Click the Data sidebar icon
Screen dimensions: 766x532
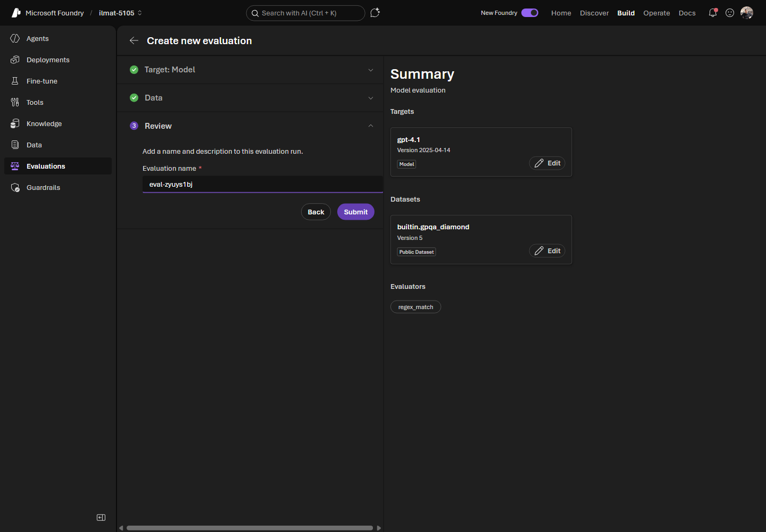[15, 145]
